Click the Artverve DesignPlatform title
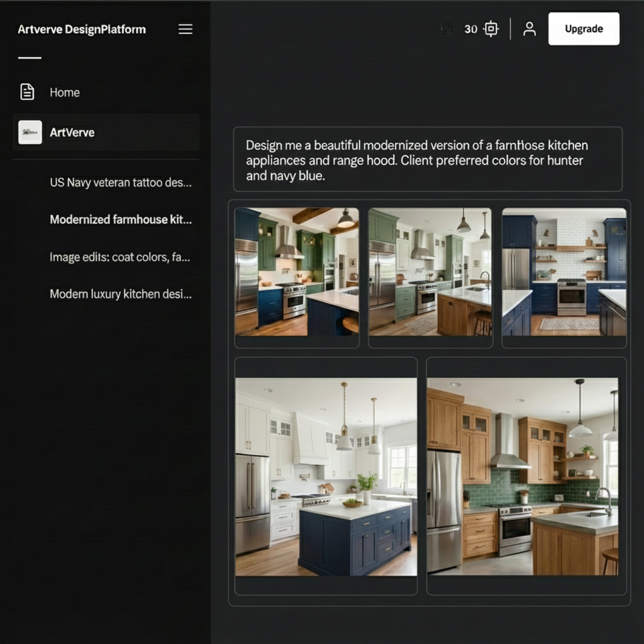The height and width of the screenshot is (644, 644). tap(82, 30)
